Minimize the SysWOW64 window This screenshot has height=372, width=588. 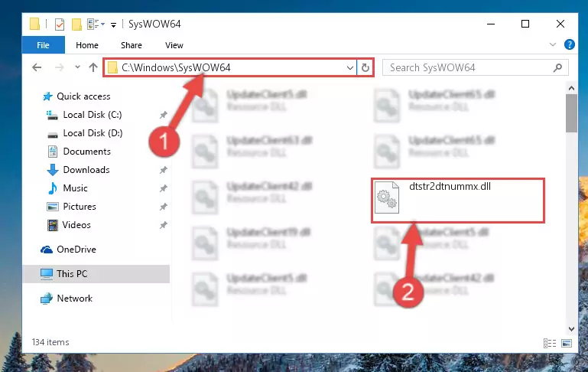click(491, 24)
